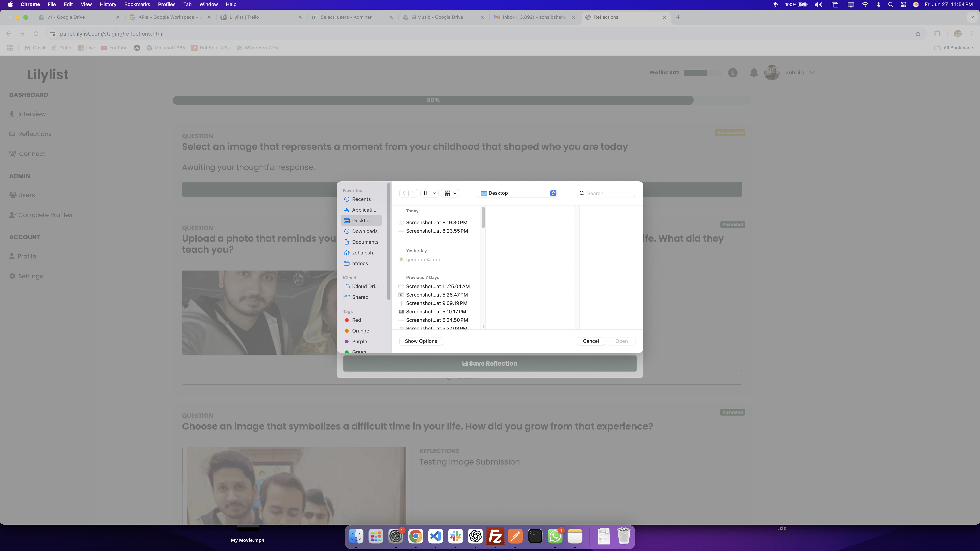
Task: Click the Search field in the file dialog
Action: tap(609, 193)
